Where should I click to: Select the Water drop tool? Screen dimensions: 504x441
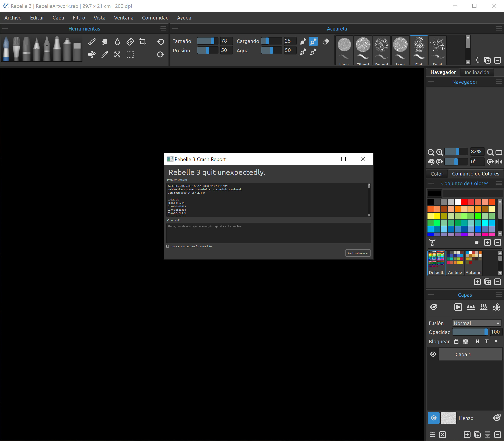[117, 42]
